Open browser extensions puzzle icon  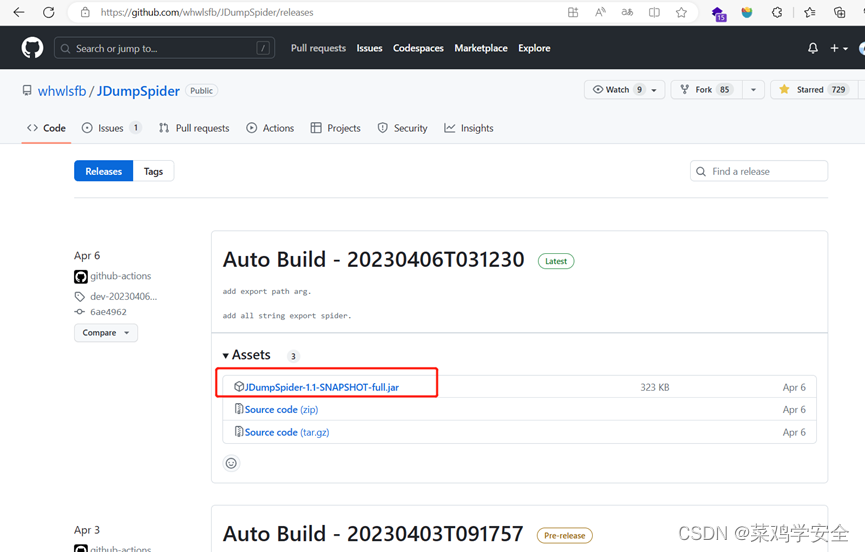(x=777, y=12)
